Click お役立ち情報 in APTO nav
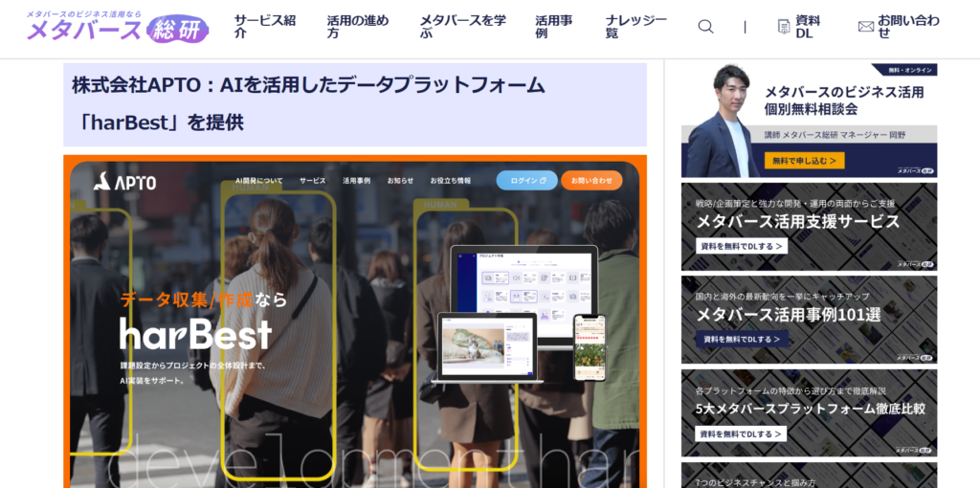Viewport: 980px width, 488px height. 451,181
